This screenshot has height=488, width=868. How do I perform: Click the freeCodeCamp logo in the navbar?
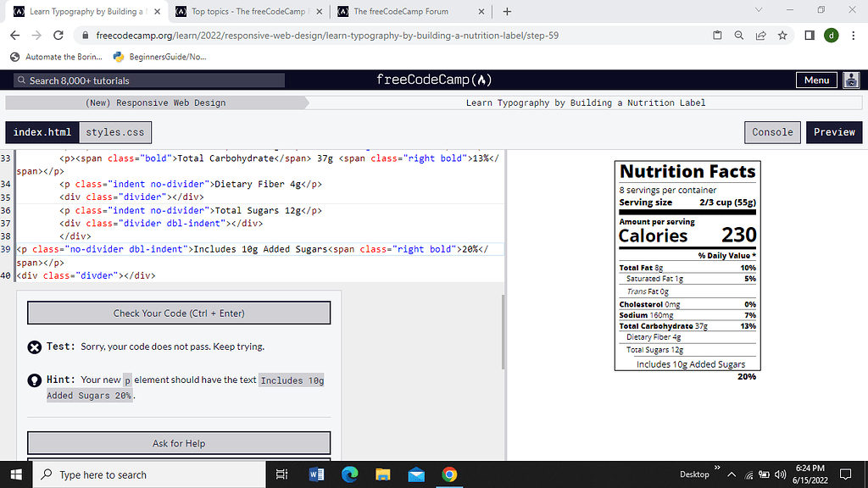(433, 80)
